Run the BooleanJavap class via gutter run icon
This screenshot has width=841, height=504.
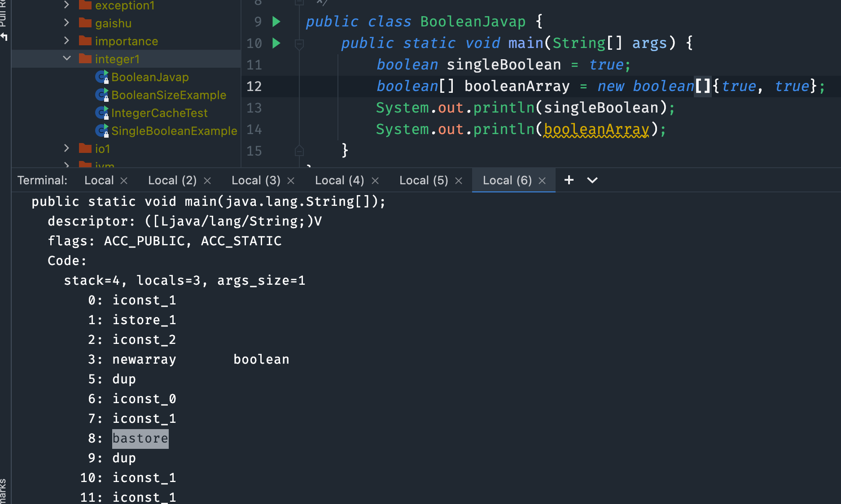tap(276, 21)
